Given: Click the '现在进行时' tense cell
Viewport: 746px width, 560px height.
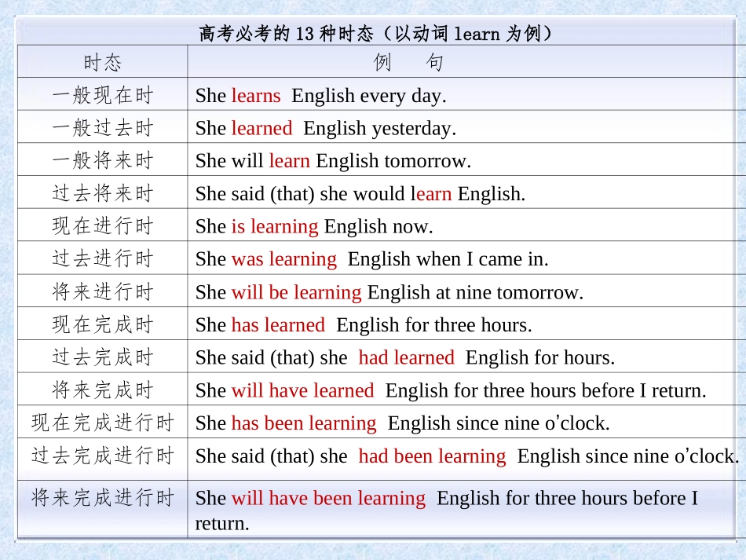Looking at the screenshot, I should click(x=103, y=225).
